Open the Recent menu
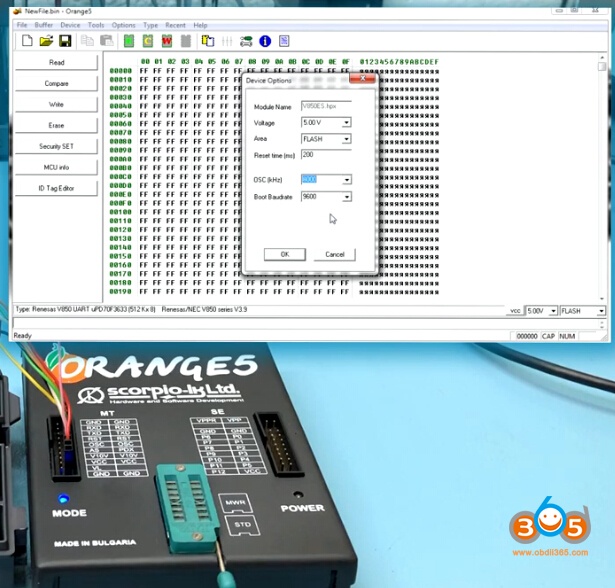 tap(175, 25)
